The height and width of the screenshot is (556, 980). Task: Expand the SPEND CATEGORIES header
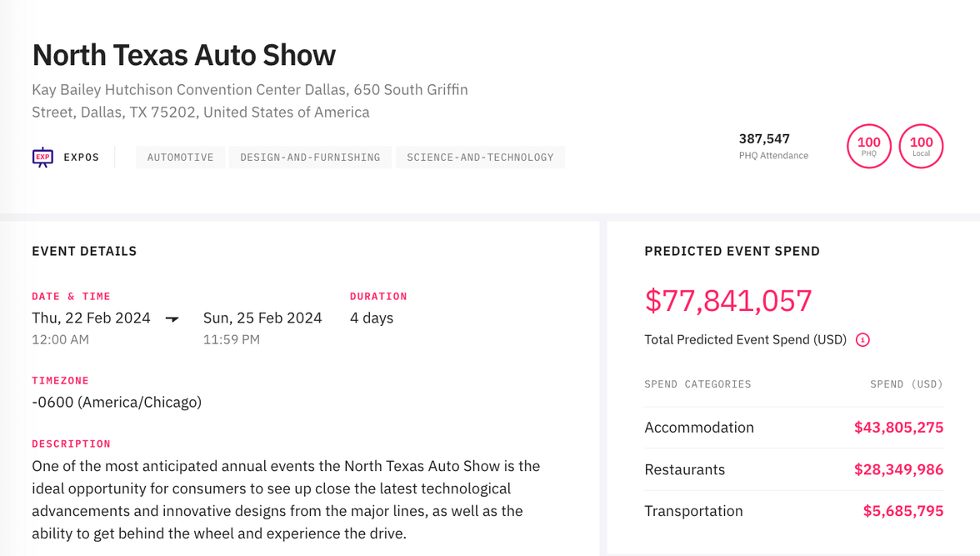[x=697, y=383]
